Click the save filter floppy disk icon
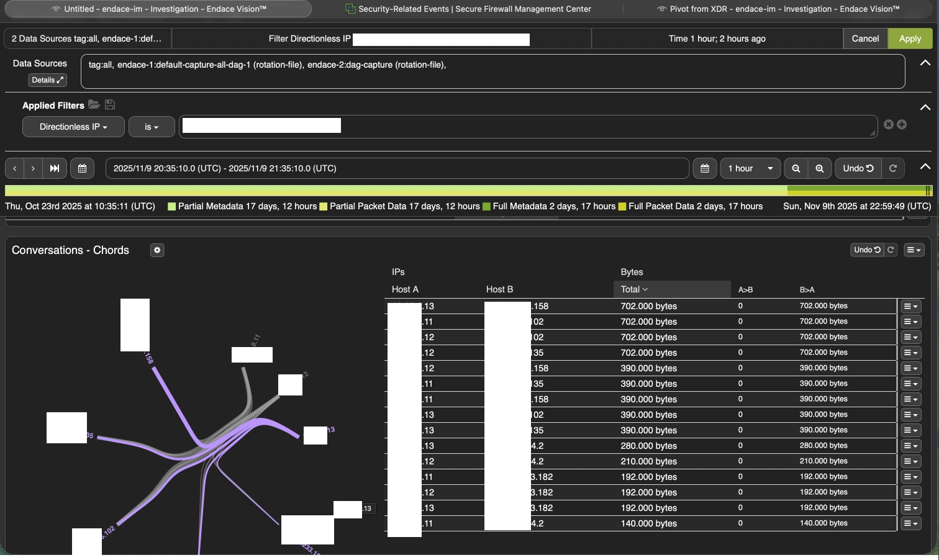Image resolution: width=939 pixels, height=560 pixels. tap(110, 104)
